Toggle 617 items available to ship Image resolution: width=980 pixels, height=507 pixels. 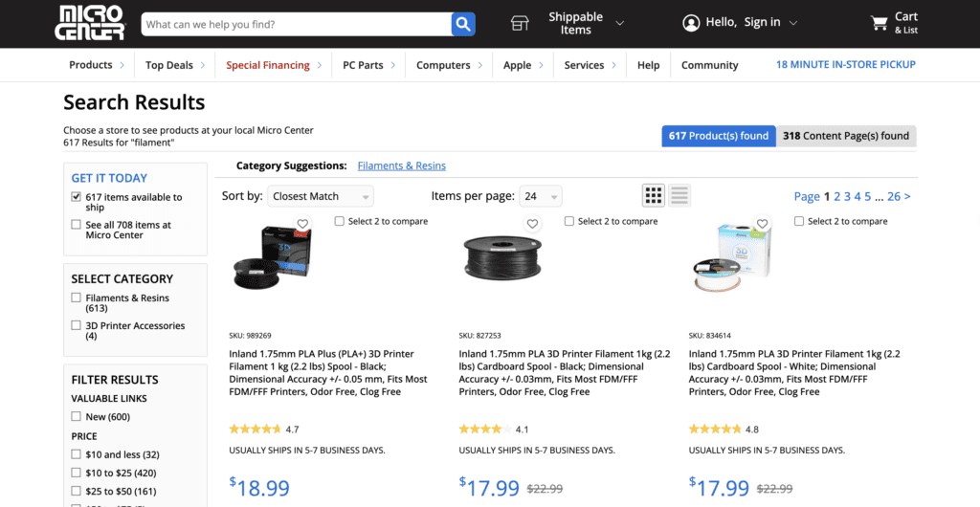click(x=77, y=197)
